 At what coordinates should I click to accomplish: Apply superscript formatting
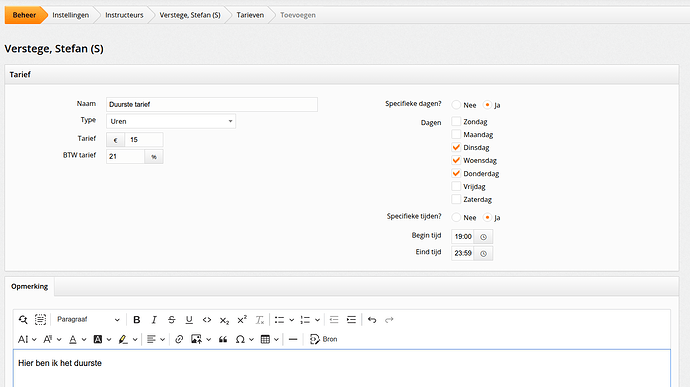tap(242, 320)
